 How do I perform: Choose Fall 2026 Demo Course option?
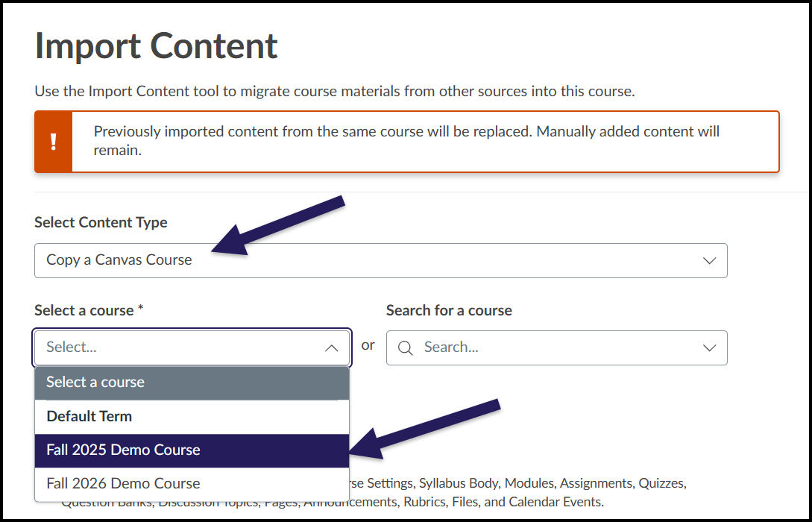pyautogui.click(x=192, y=484)
